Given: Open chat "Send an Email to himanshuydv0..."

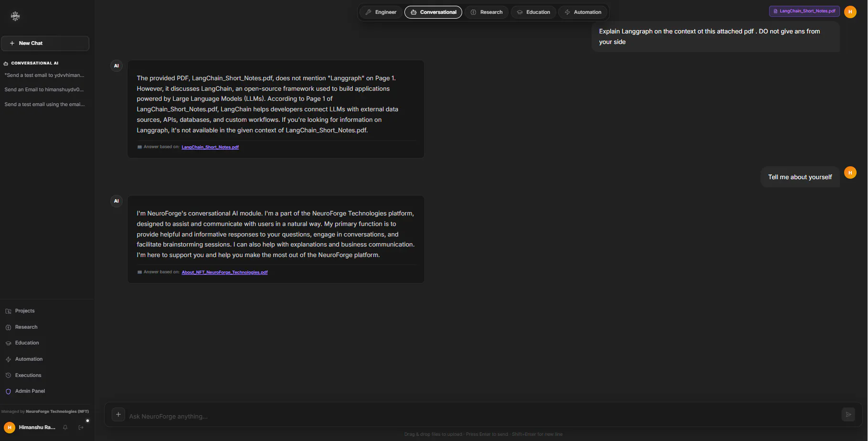Looking at the screenshot, I should 44,89.
